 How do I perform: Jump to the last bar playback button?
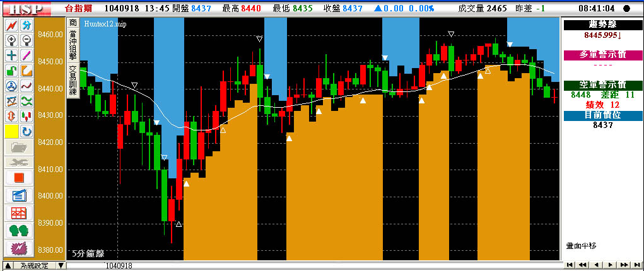point(638,265)
